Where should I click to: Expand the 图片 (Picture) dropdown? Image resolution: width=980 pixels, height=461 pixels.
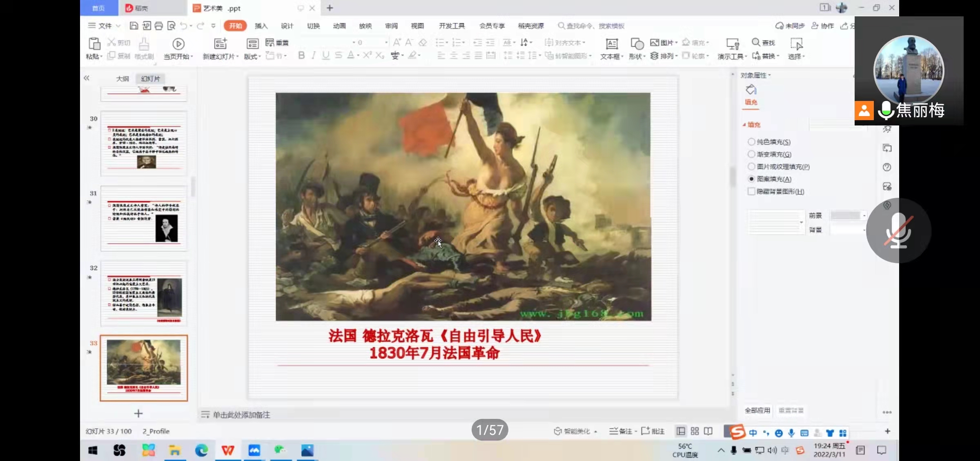point(677,43)
